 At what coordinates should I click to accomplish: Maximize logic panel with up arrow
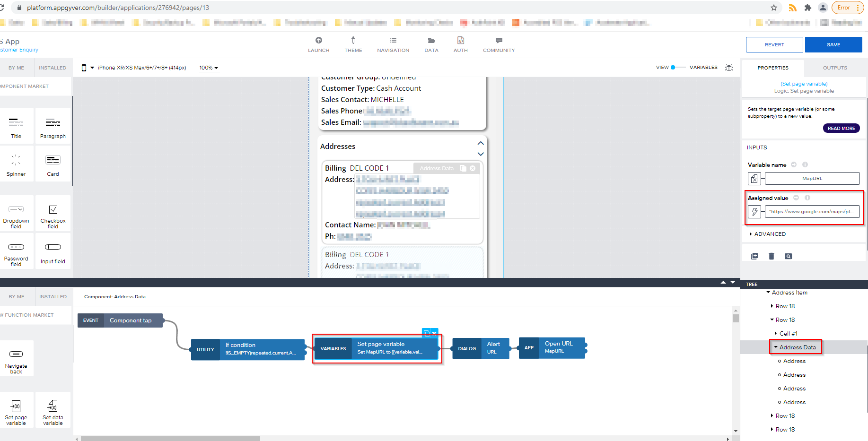click(x=723, y=282)
